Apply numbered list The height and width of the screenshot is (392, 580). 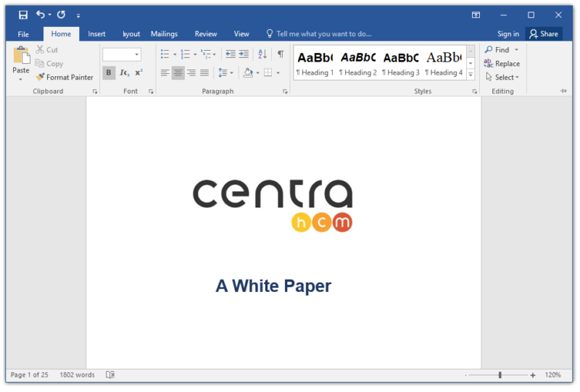click(186, 54)
